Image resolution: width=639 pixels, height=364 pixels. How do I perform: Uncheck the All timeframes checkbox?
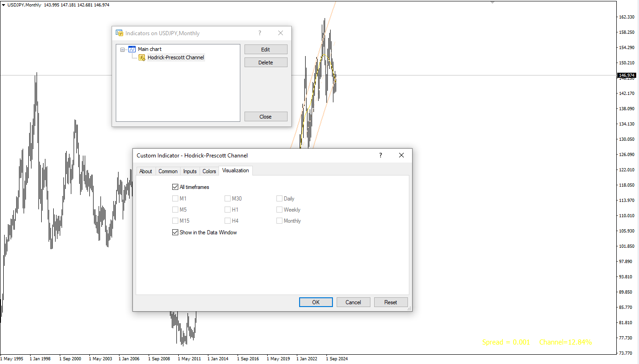(x=175, y=187)
